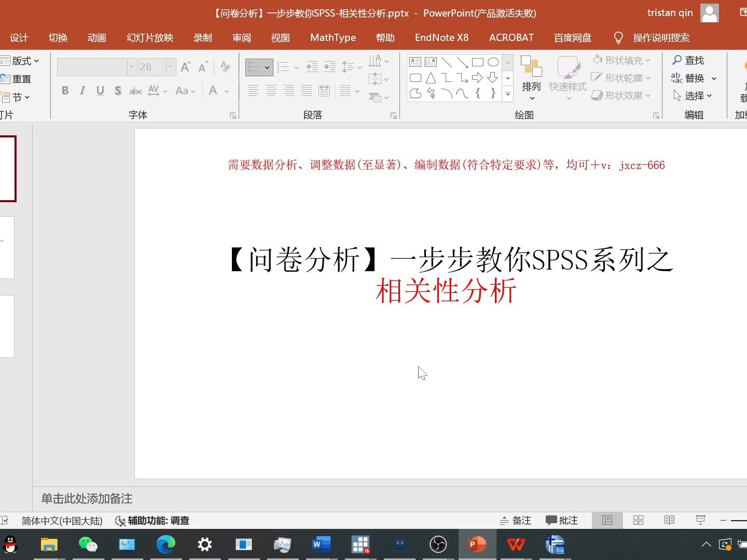Open OBS Studio from the taskbar
This screenshot has width=747, height=560.
coord(438,544)
